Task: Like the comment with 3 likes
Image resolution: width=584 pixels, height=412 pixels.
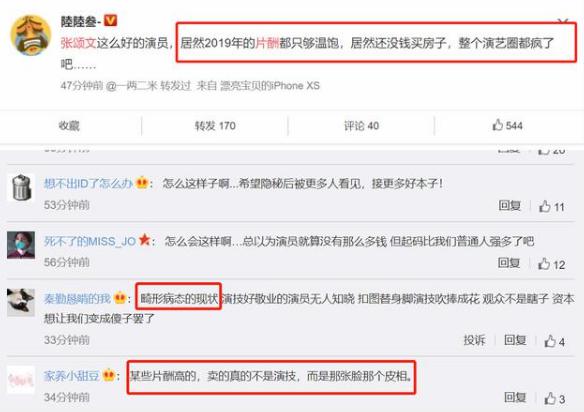Action: (x=555, y=399)
